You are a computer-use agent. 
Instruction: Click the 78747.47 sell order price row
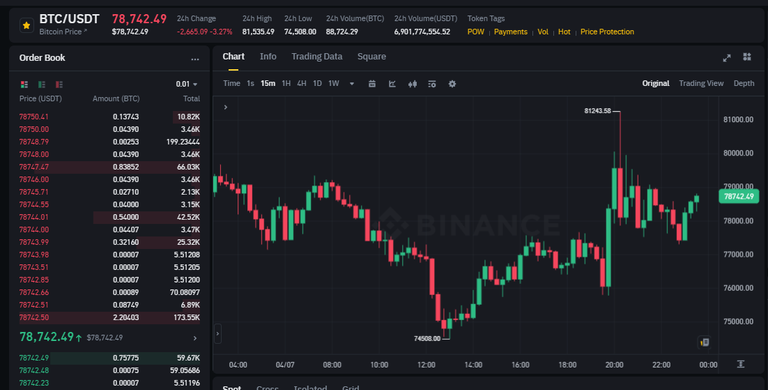point(110,167)
